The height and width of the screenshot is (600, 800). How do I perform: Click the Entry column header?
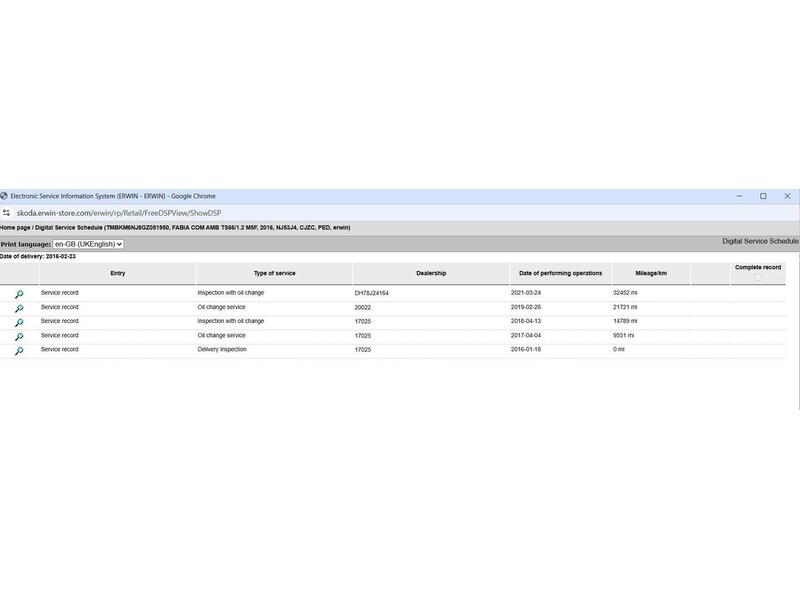(x=118, y=273)
